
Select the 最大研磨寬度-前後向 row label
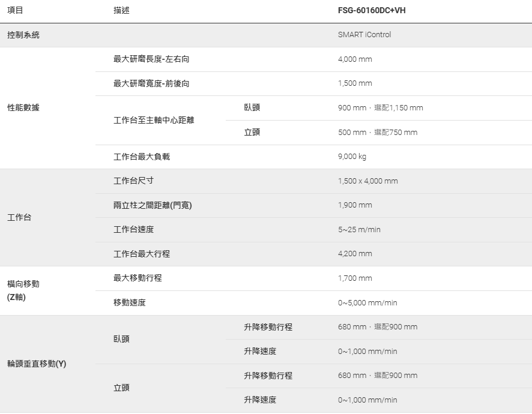coord(151,83)
